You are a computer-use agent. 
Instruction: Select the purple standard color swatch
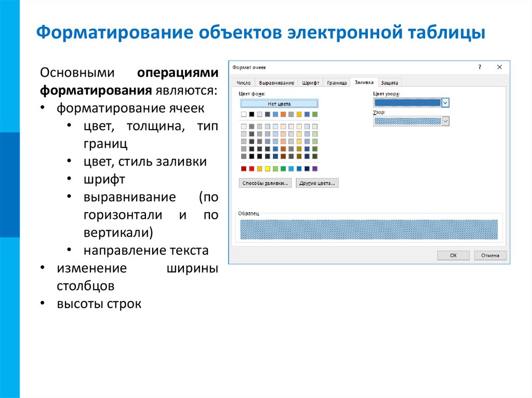(x=315, y=169)
